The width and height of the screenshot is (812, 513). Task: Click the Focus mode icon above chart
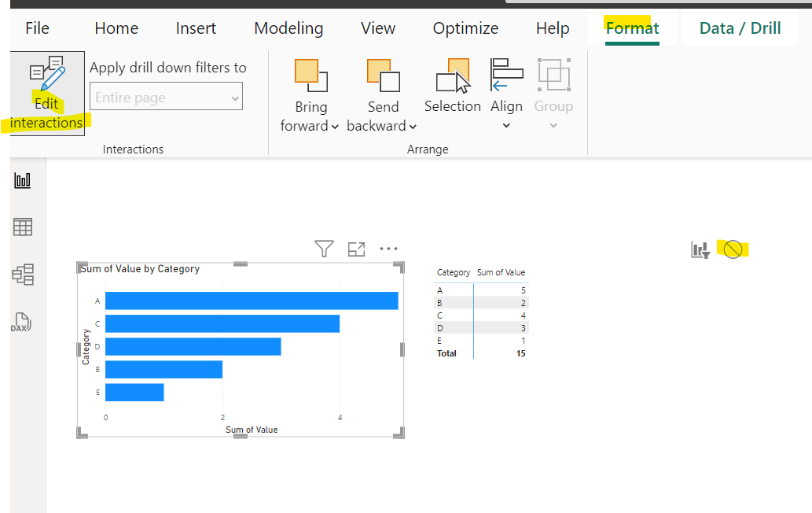356,249
